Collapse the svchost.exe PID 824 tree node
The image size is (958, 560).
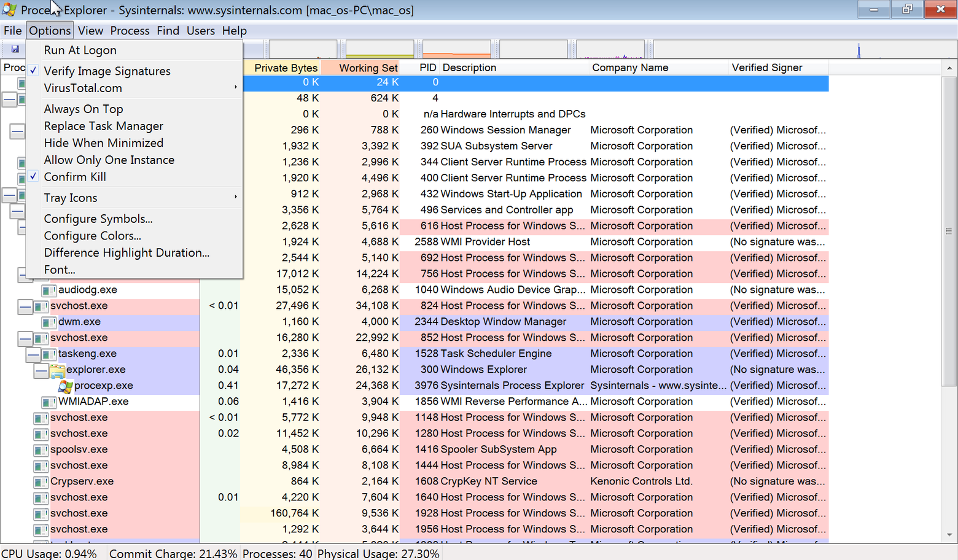coord(25,306)
